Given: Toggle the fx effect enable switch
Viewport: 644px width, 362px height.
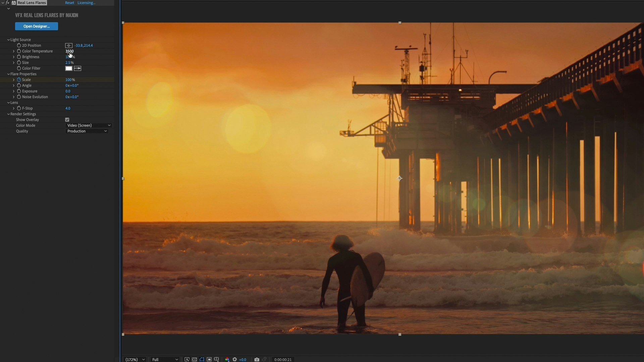Looking at the screenshot, I should 8,3.
